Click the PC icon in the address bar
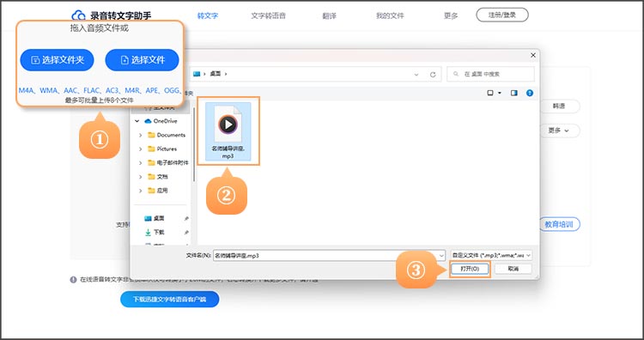This screenshot has width=644, height=340. 197,74
